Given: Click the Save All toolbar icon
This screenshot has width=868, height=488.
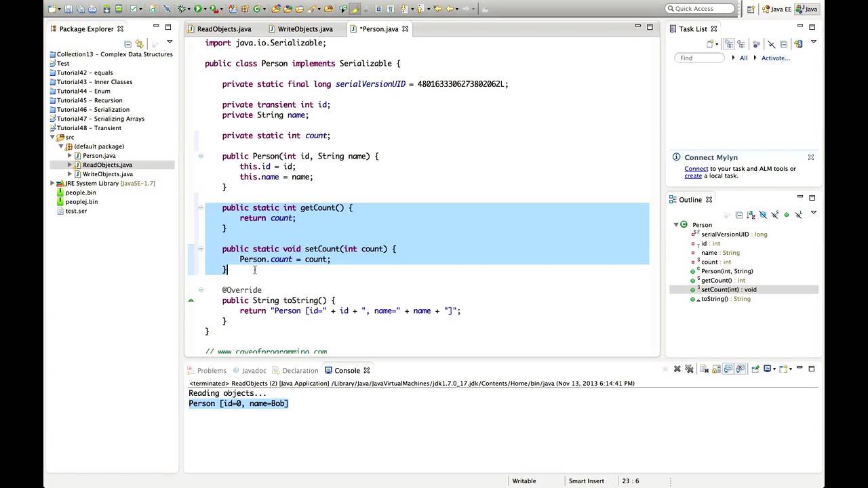Looking at the screenshot, I should coord(81,9).
